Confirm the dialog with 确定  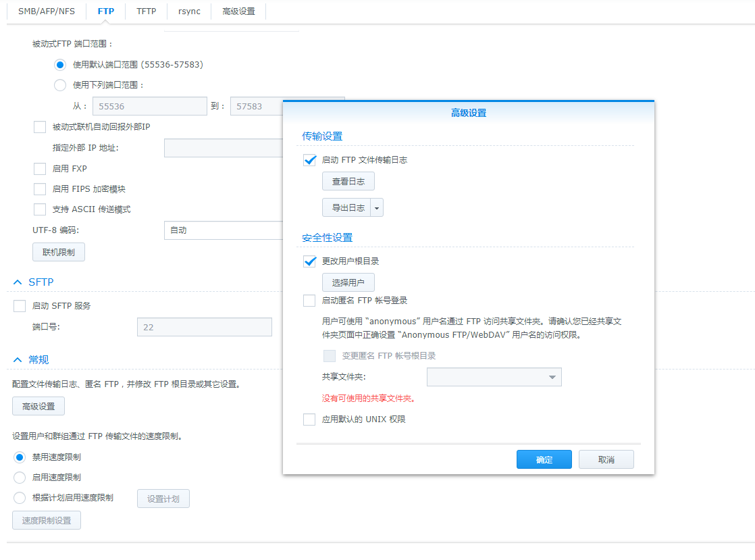pyautogui.click(x=544, y=460)
